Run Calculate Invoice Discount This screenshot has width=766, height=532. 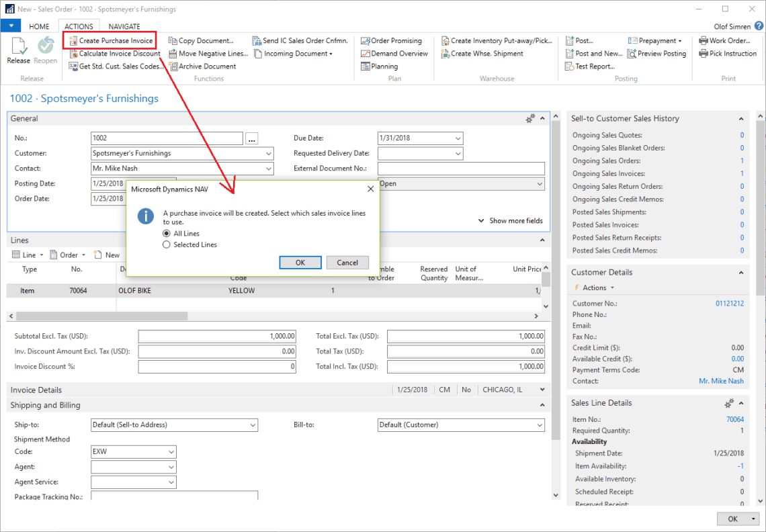pos(115,53)
